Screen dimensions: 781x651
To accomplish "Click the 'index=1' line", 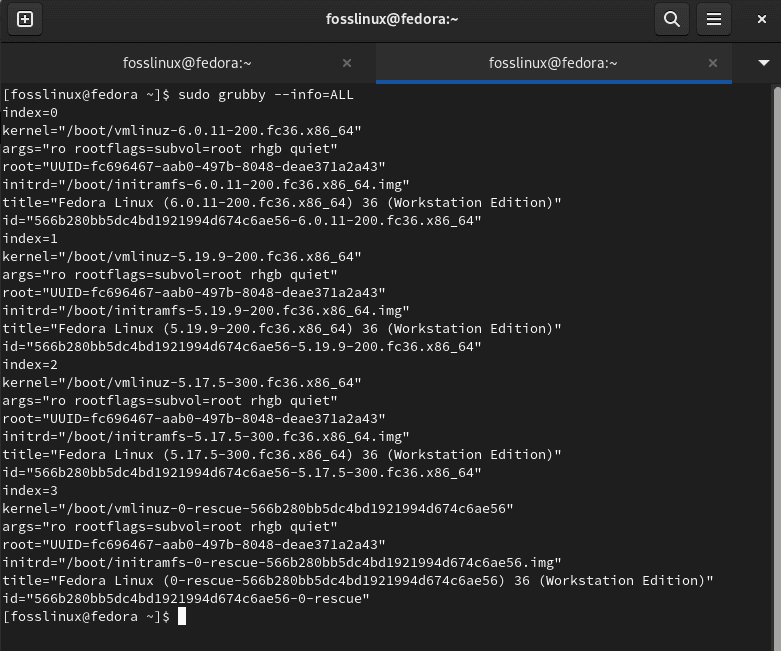I will pyautogui.click(x=30, y=239).
